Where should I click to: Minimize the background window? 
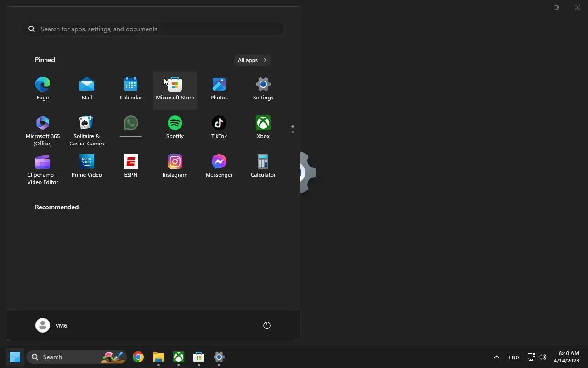[535, 7]
